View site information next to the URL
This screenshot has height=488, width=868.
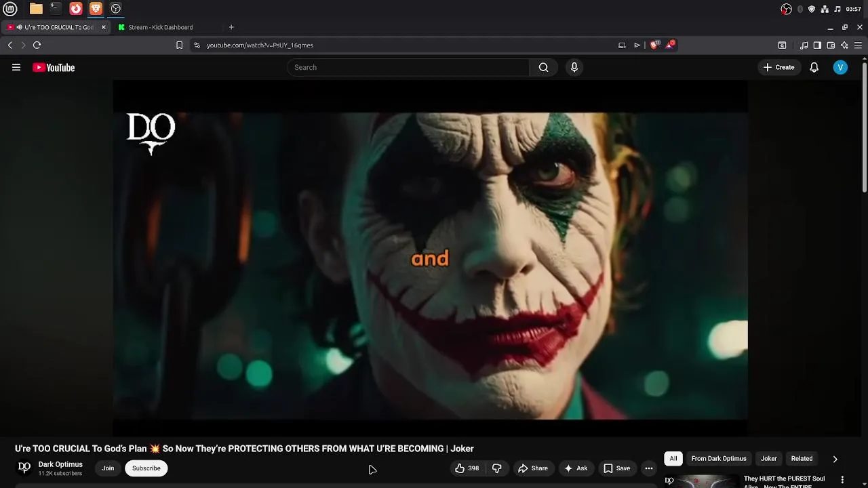[x=197, y=45]
